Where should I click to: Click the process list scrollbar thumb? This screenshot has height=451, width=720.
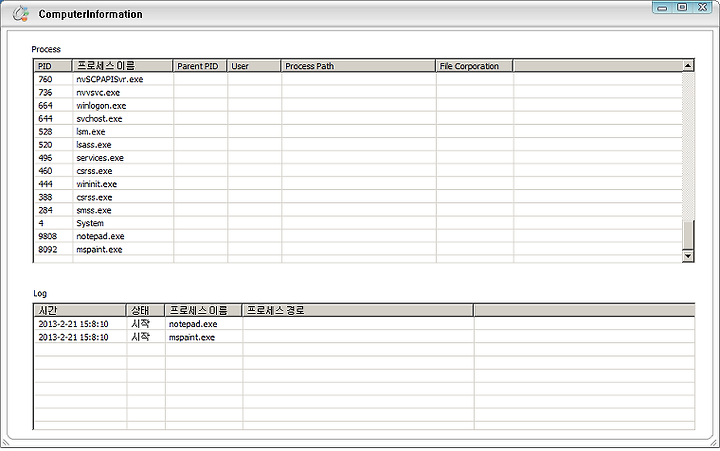point(688,234)
